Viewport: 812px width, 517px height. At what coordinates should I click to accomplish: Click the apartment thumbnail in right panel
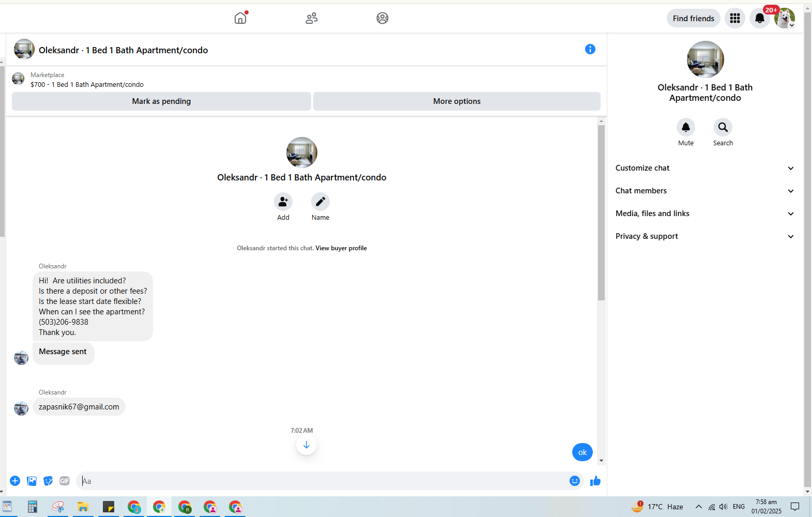pyautogui.click(x=705, y=59)
